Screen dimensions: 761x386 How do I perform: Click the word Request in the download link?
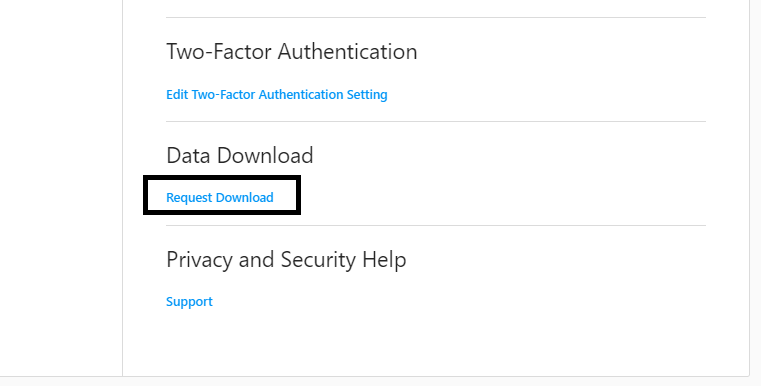point(189,197)
